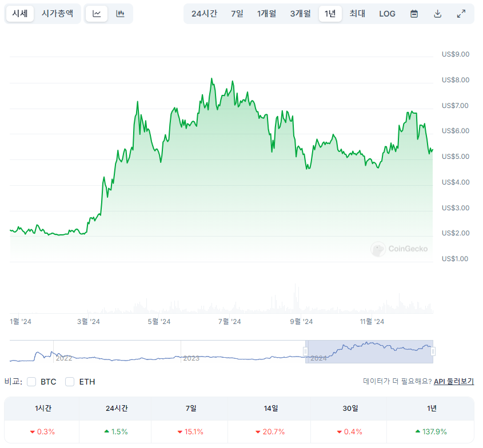
Task: Click the US$1.00 axis label
Action: (x=455, y=259)
